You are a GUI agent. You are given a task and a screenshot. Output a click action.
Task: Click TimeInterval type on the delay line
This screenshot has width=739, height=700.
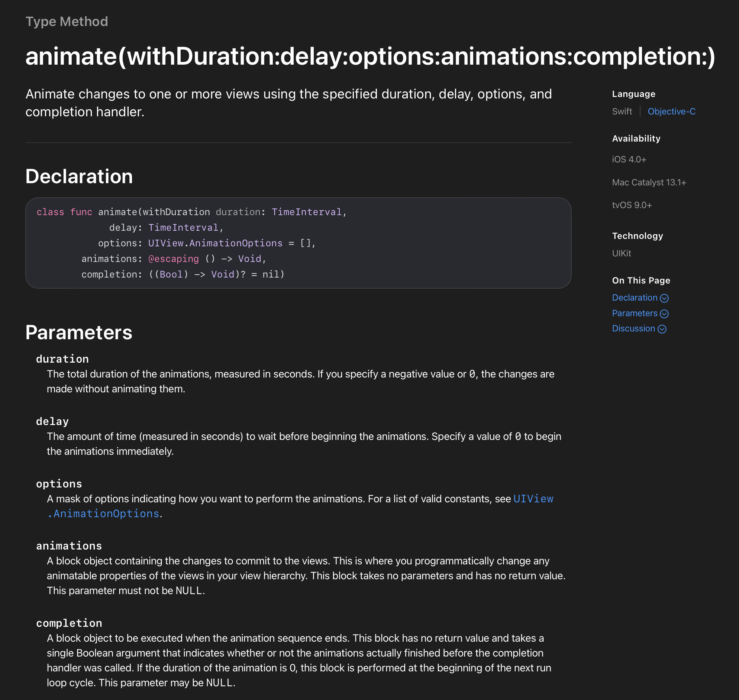coord(183,228)
